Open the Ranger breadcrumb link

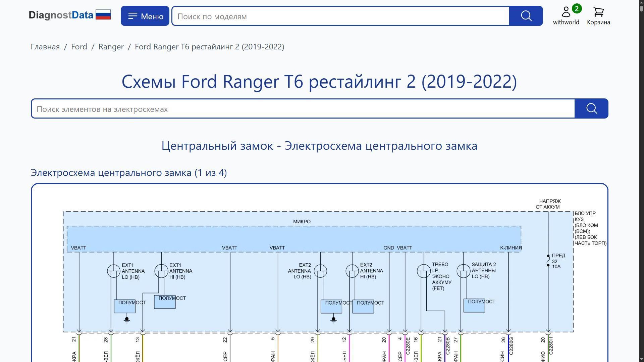coord(111,47)
